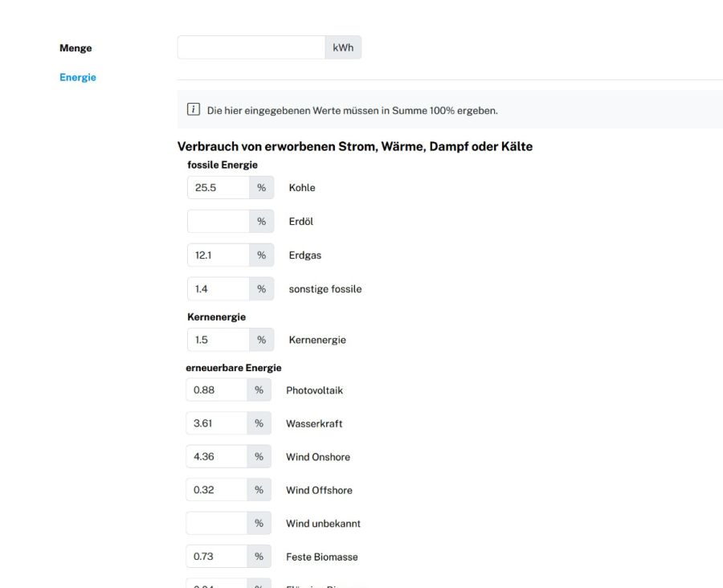Click the sonstige fossile percentage field
Image resolution: width=723 pixels, height=588 pixels.
click(x=218, y=289)
